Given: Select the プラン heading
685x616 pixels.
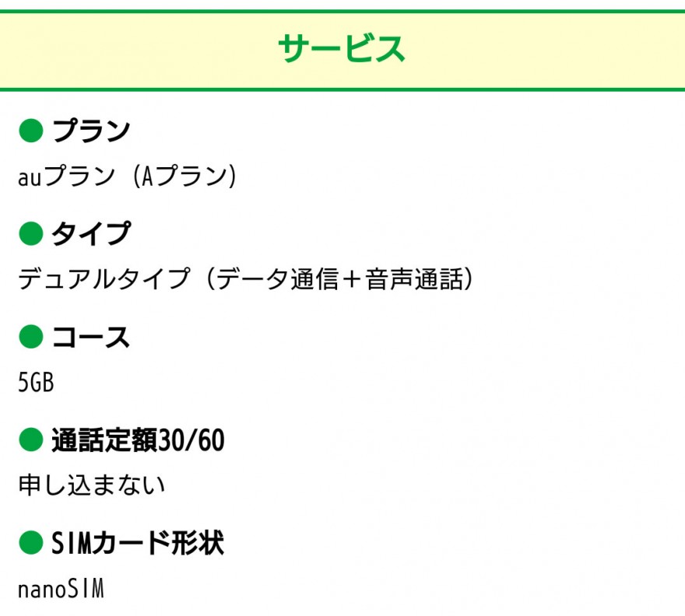Looking at the screenshot, I should point(91,131).
